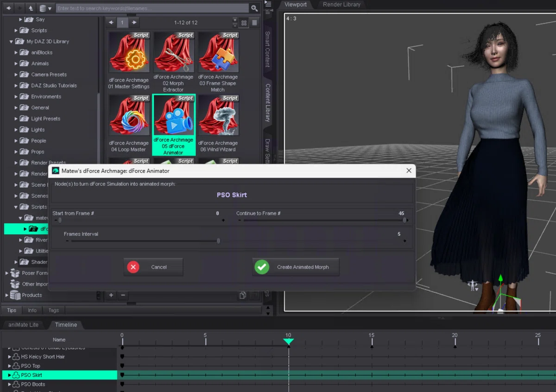This screenshot has height=392, width=556.
Task: Select page 1 in results pager
Action: 122,22
